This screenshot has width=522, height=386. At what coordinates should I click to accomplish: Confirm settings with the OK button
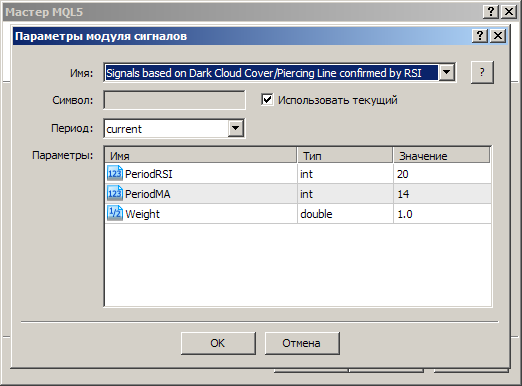pyautogui.click(x=218, y=343)
